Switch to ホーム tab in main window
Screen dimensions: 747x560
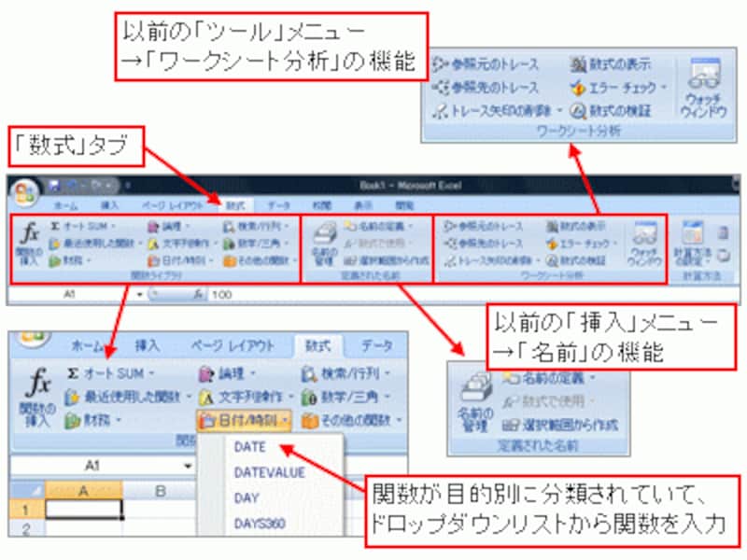66,205
